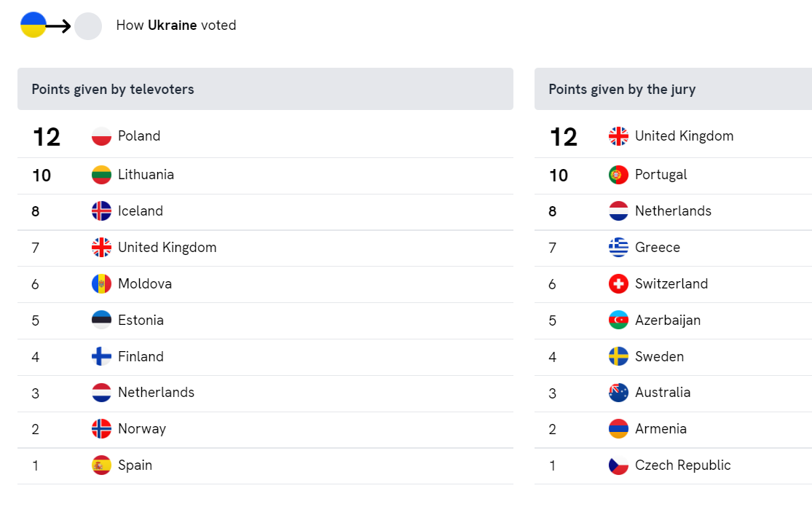Click the Australia flag icon
The width and height of the screenshot is (812, 515).
618,393
